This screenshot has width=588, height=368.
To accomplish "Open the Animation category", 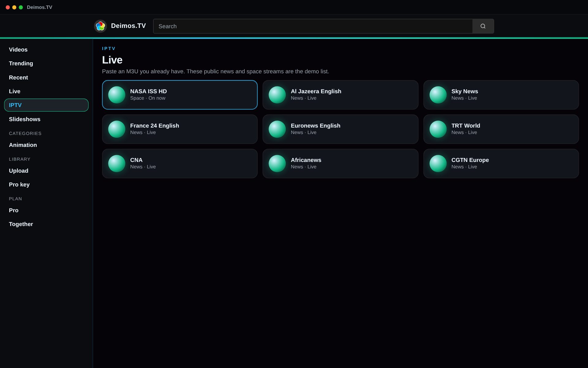I will 46,145.
